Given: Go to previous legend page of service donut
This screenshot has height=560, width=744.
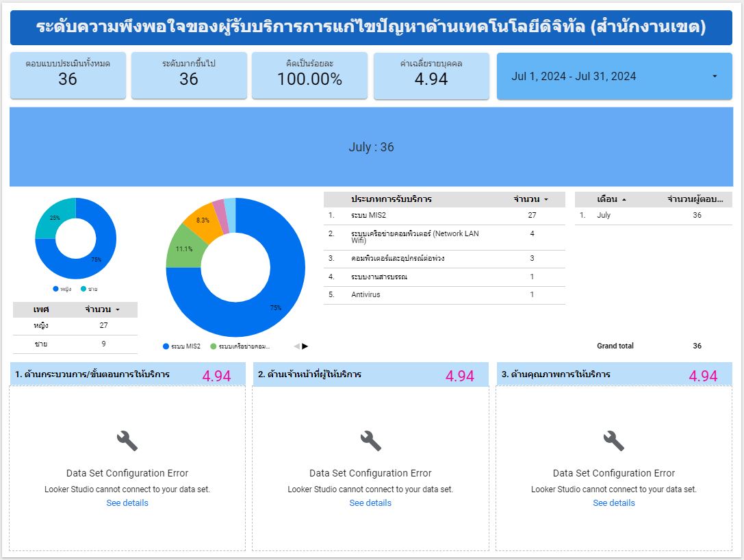Looking at the screenshot, I should click(296, 346).
